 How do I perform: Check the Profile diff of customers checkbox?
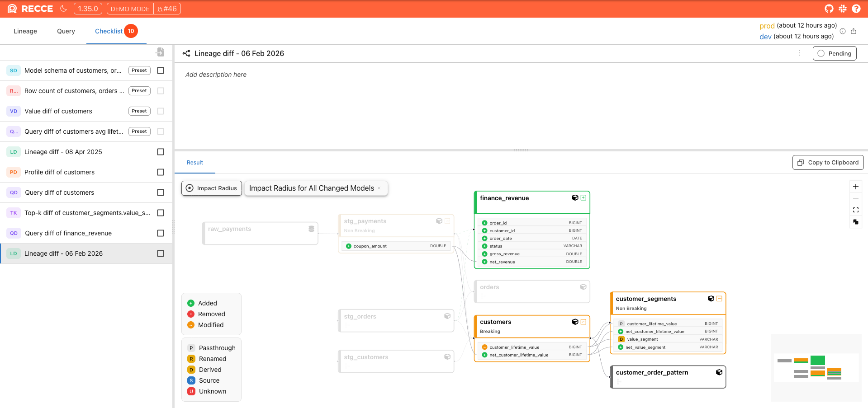[x=161, y=172]
